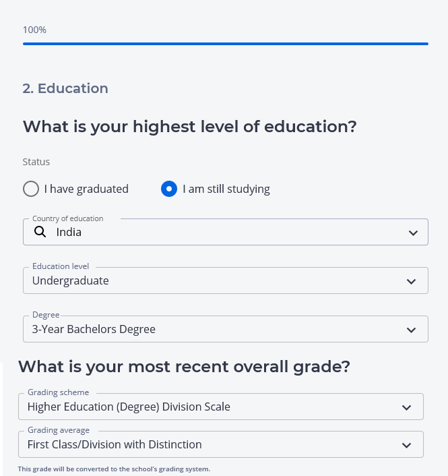Click the "I have graduated" label text

click(x=86, y=189)
